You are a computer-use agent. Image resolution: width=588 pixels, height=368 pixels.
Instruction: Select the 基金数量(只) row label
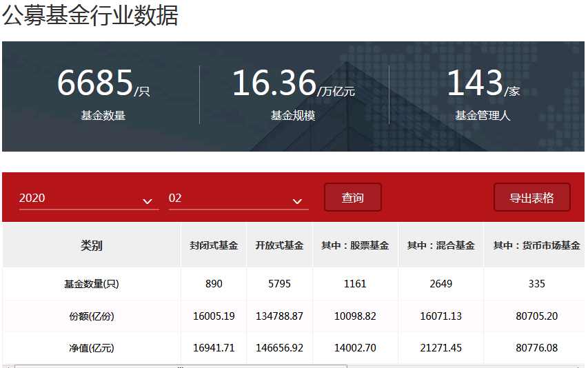click(x=92, y=284)
